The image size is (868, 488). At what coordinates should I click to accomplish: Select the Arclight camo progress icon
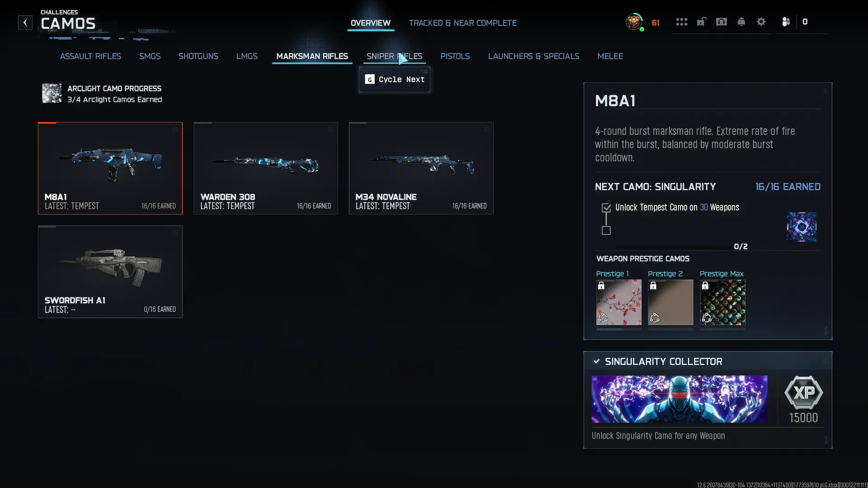(52, 94)
